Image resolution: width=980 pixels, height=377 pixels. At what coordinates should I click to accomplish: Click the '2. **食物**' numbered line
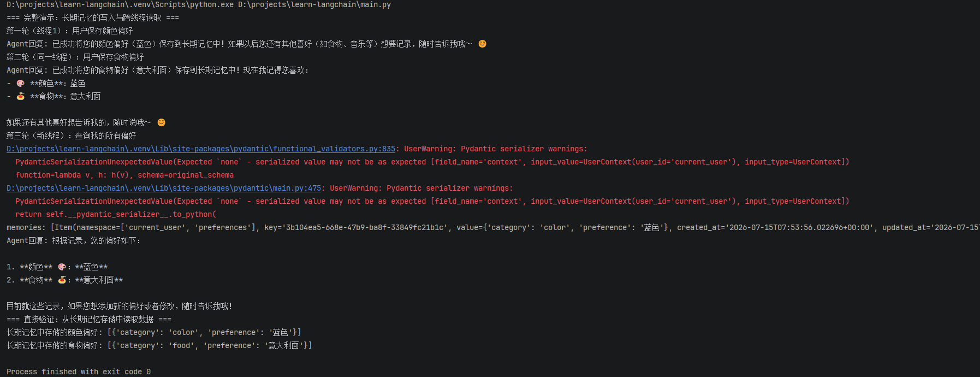pos(65,280)
